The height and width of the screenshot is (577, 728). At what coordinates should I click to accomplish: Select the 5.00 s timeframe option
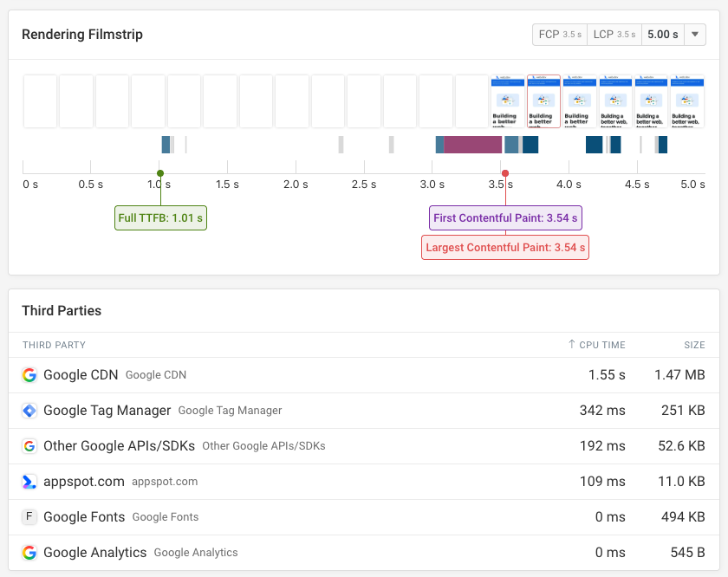[663, 35]
